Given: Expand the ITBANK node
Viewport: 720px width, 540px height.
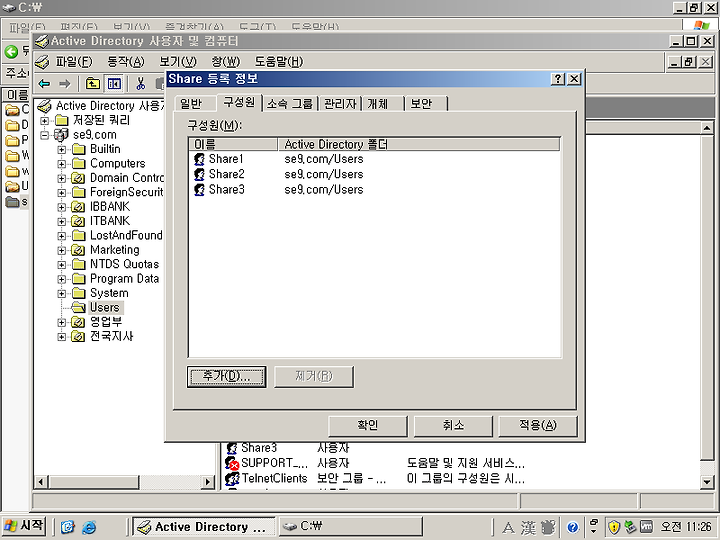Looking at the screenshot, I should pyautogui.click(x=62, y=221).
